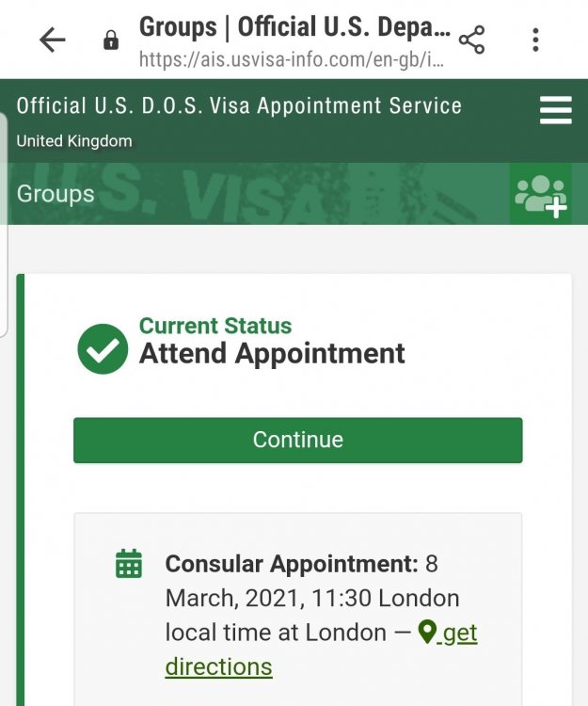Open the hamburger navigation menu
The height and width of the screenshot is (706, 588).
click(555, 111)
